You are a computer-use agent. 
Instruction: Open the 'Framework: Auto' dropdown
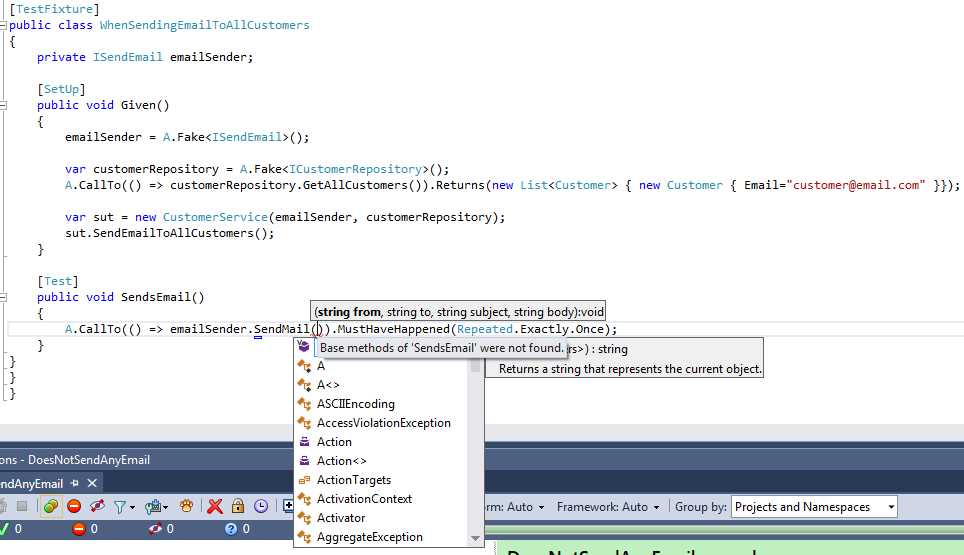coord(608,507)
